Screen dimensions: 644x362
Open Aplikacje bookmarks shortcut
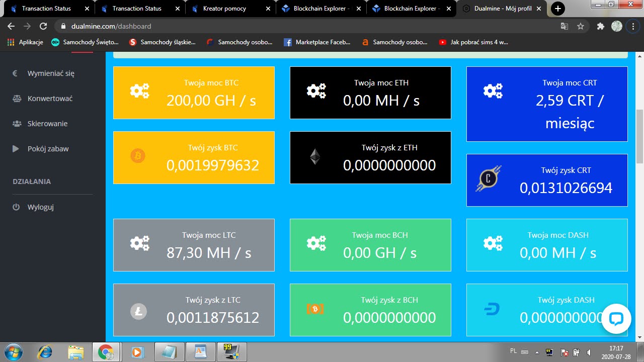pos(26,42)
